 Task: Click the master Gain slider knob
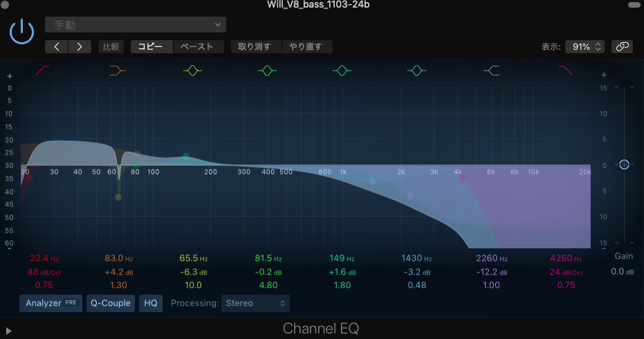[x=624, y=165]
